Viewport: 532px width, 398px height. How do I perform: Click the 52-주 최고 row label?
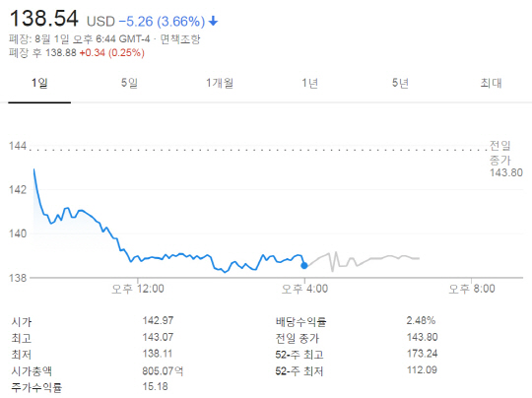pyautogui.click(x=299, y=355)
